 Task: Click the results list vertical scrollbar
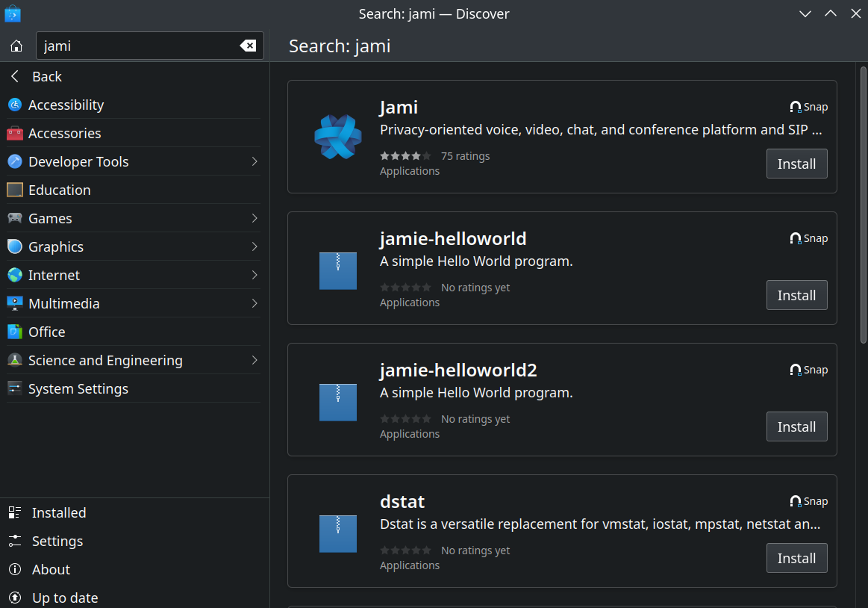(863, 205)
